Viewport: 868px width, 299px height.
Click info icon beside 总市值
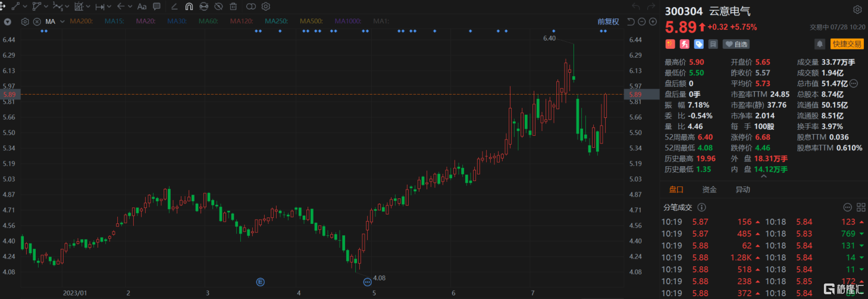click(854, 83)
